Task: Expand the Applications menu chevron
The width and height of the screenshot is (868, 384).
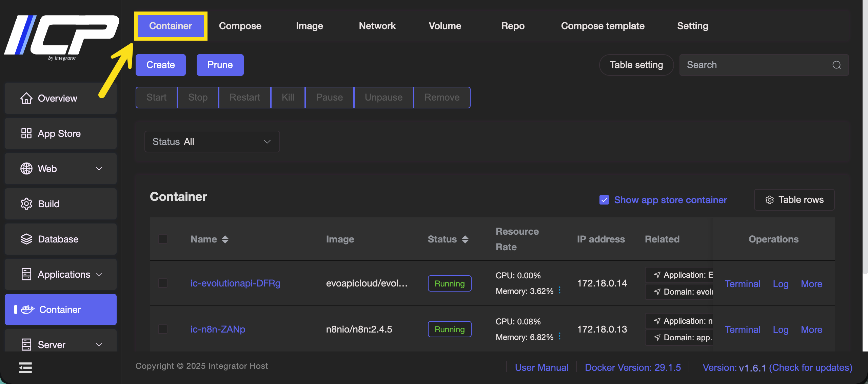Action: coord(99,274)
